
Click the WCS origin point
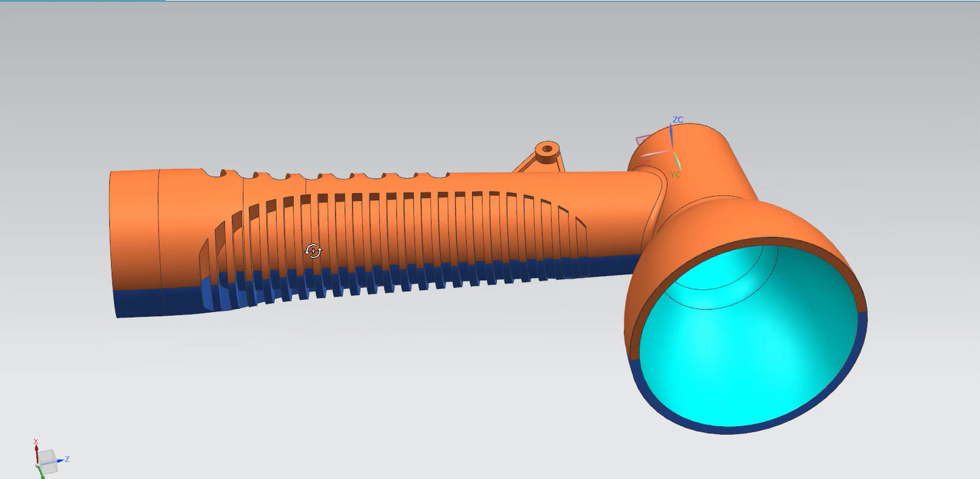672,149
